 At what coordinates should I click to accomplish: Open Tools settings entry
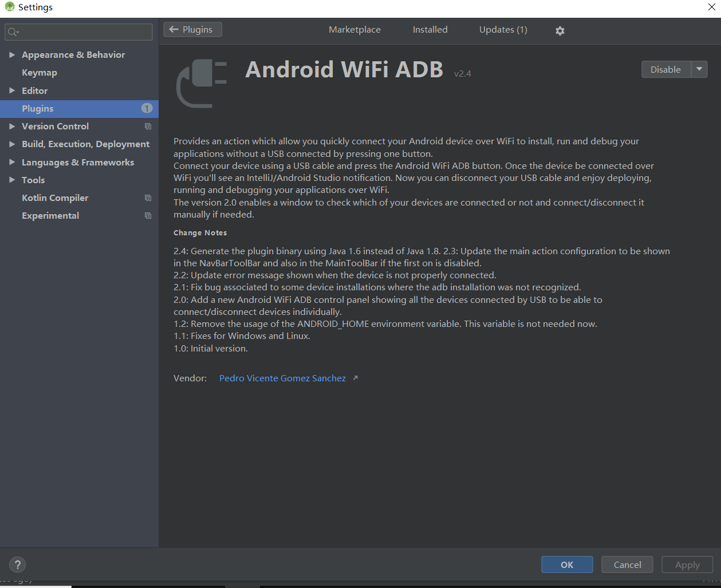click(x=33, y=180)
